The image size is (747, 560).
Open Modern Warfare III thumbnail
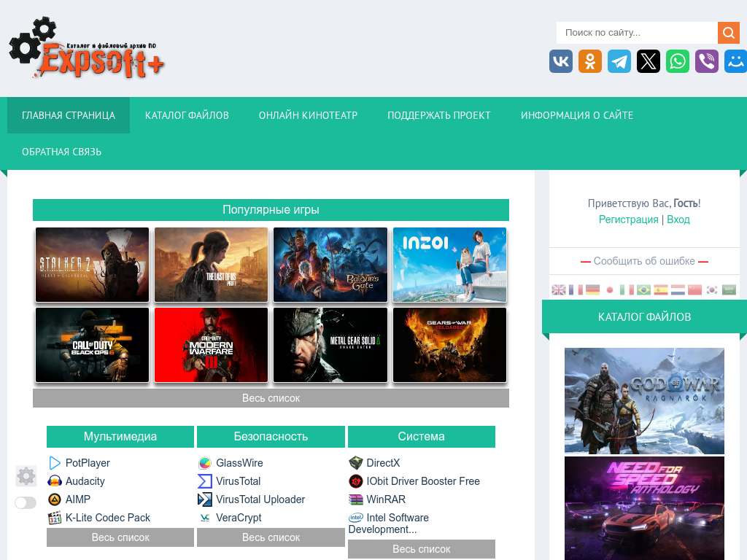(x=212, y=345)
